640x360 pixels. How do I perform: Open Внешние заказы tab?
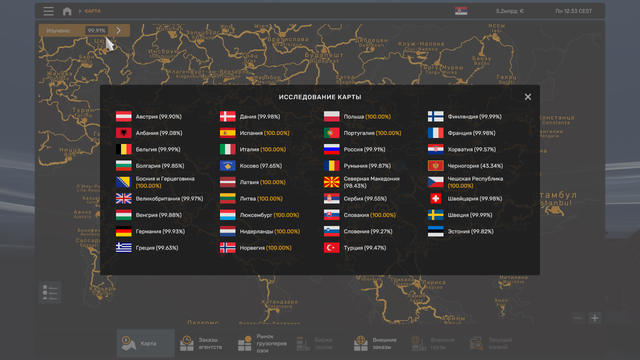[378, 343]
